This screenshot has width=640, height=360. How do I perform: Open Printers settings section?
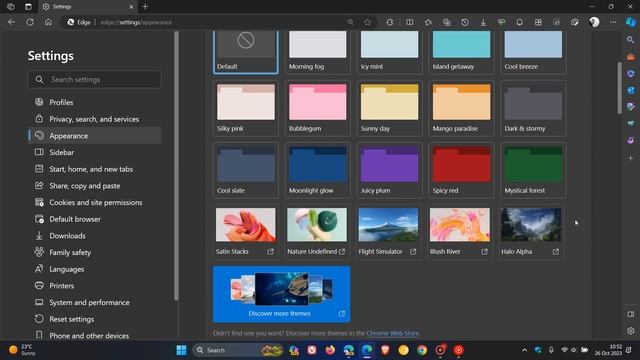(95, 286)
